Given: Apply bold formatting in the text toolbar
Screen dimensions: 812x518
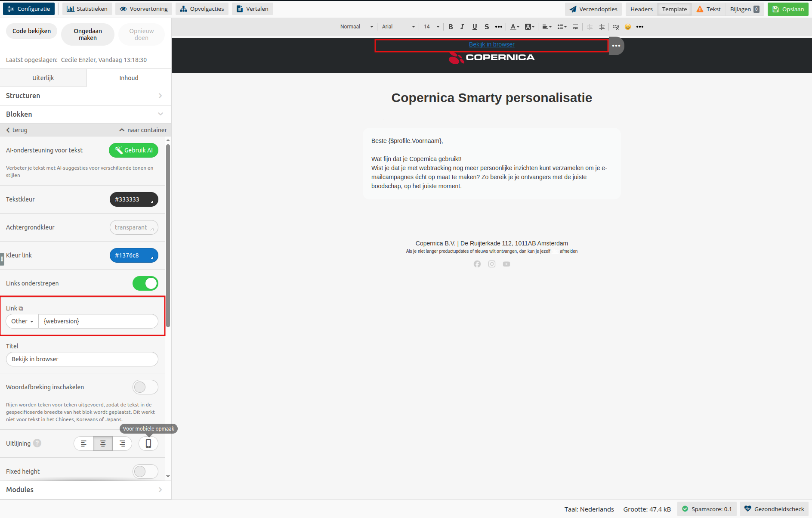Looking at the screenshot, I should pyautogui.click(x=451, y=27).
